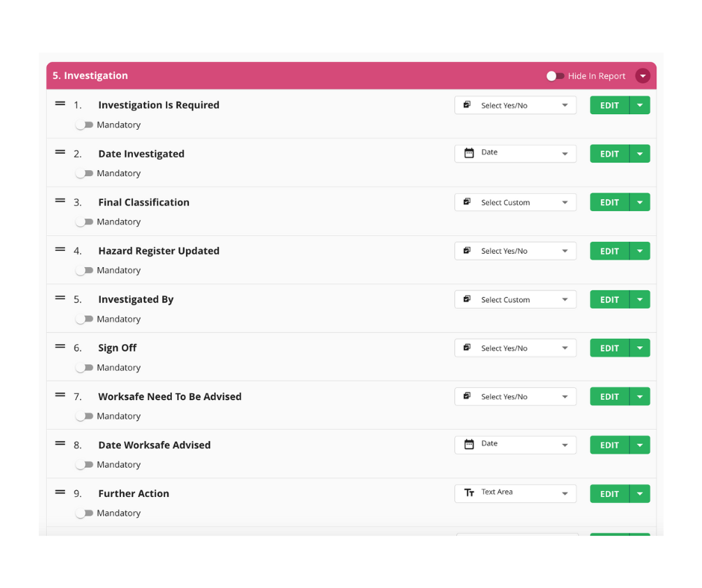Switch on Mandatory under Further Action

tap(84, 513)
